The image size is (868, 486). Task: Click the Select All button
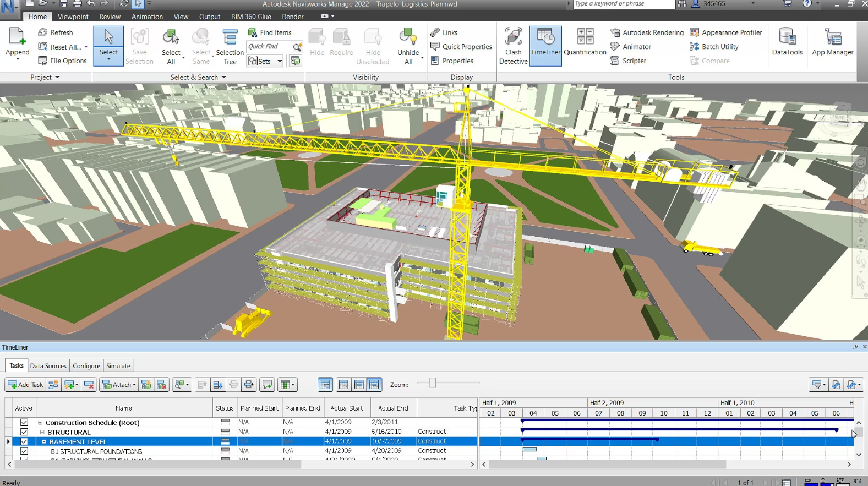tap(171, 46)
